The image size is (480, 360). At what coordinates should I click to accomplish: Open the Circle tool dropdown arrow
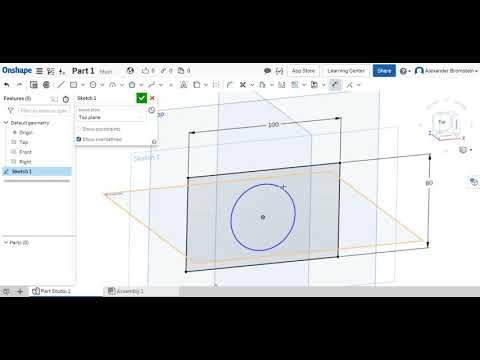click(x=102, y=85)
